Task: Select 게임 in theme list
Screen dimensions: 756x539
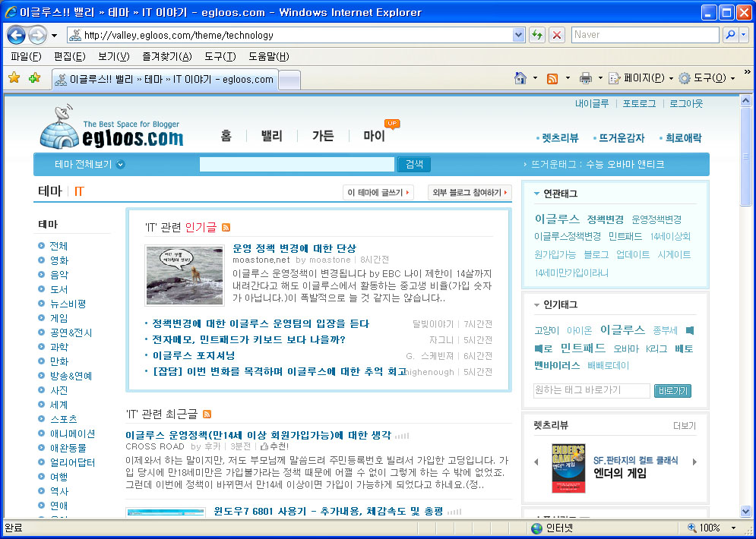Action: [x=59, y=318]
